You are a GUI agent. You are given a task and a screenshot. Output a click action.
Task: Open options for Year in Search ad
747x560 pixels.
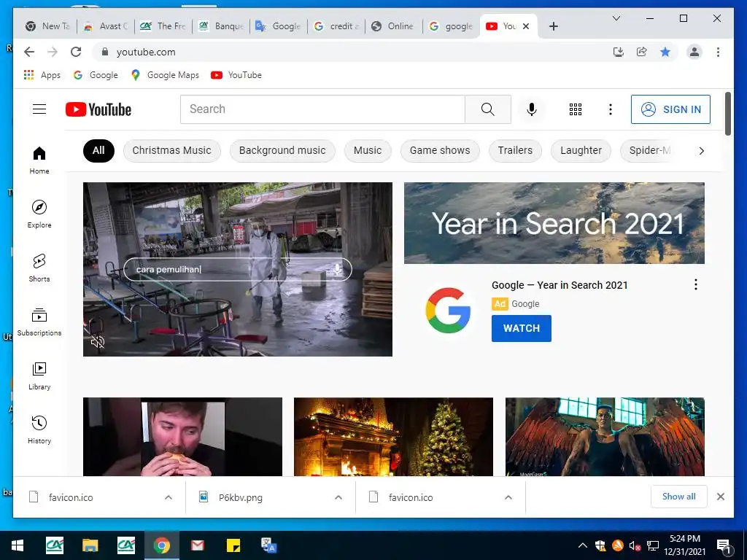tap(695, 285)
